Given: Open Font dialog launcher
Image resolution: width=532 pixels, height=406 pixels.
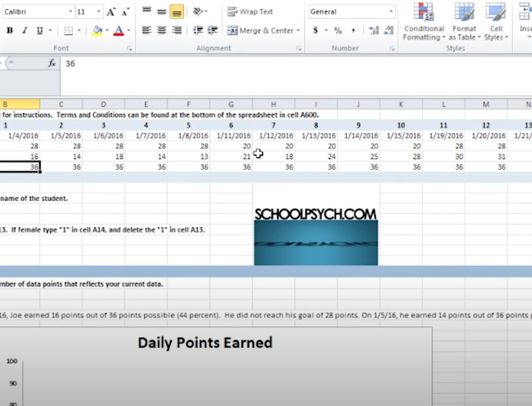Looking at the screenshot, I should click(129, 48).
